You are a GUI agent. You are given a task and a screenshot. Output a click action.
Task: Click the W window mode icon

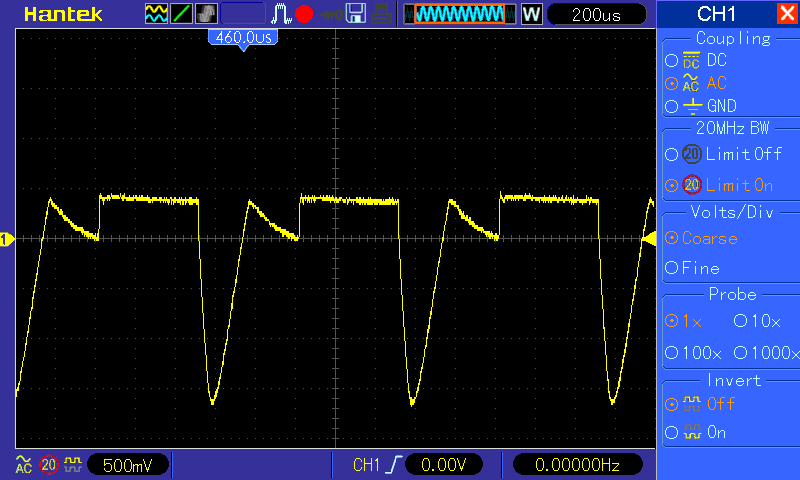531,14
